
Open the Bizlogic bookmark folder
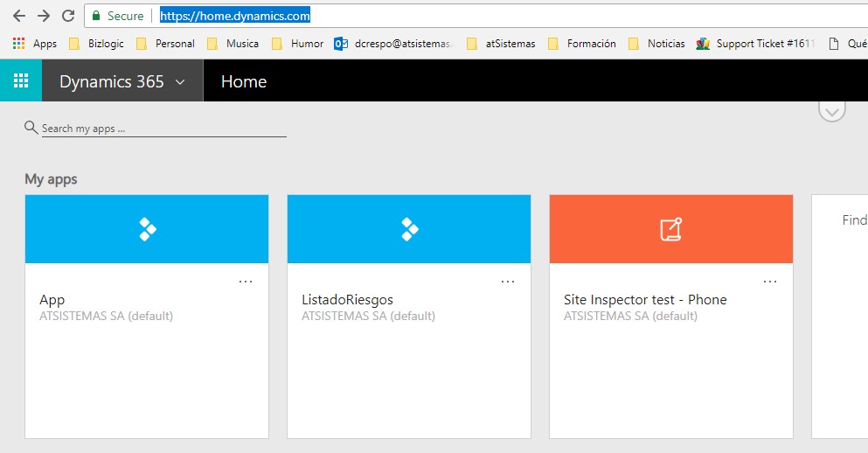[96, 43]
